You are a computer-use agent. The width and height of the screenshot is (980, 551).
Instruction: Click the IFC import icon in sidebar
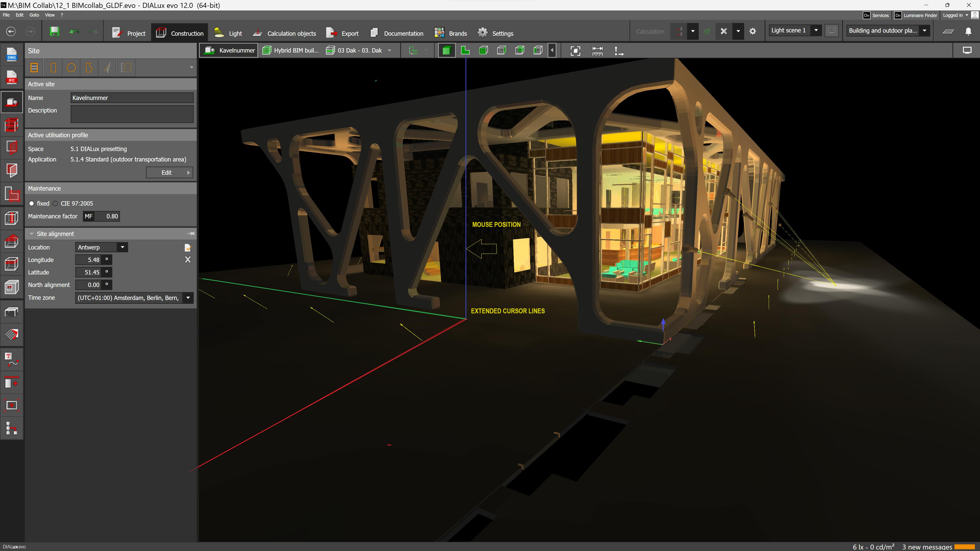tap(11, 77)
